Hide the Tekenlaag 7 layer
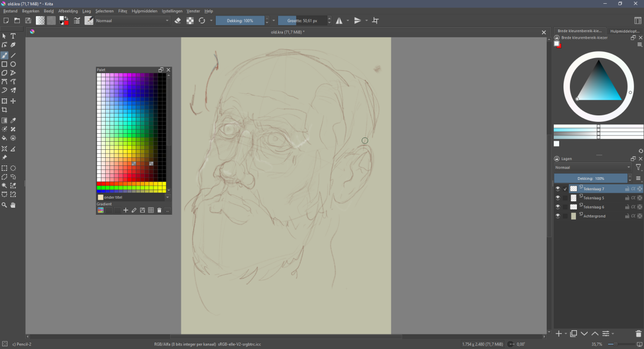The height and width of the screenshot is (349, 644). (x=558, y=189)
